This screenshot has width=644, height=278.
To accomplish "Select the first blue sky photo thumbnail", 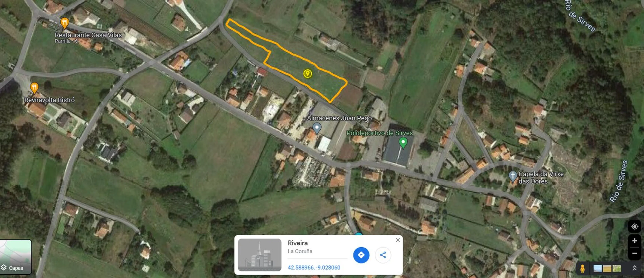I will [598, 269].
